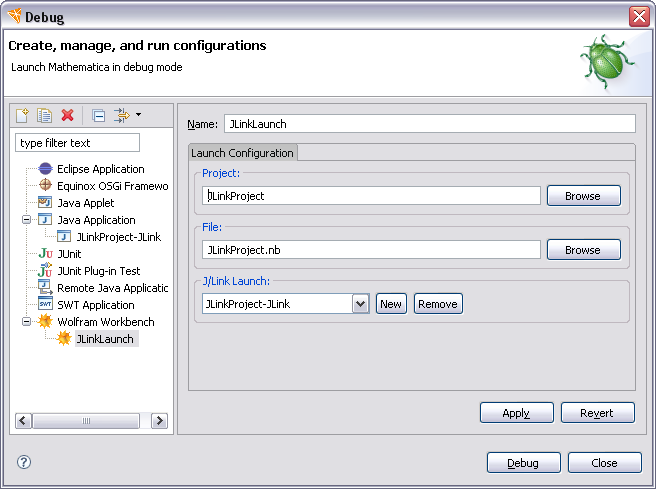Select the Launch Configuration tab
This screenshot has height=489, width=656.
(x=243, y=153)
